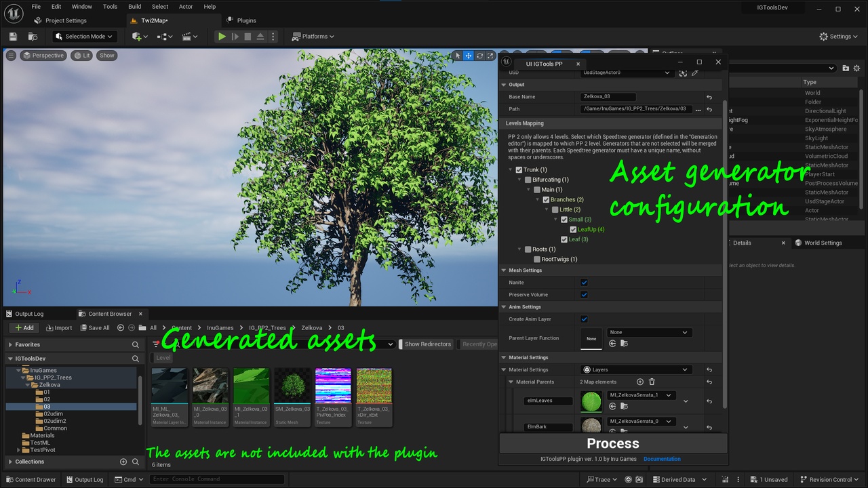The height and width of the screenshot is (488, 868).
Task: Use selected asset arrow under MI_ZelkovaSerrata_1
Action: point(612,407)
